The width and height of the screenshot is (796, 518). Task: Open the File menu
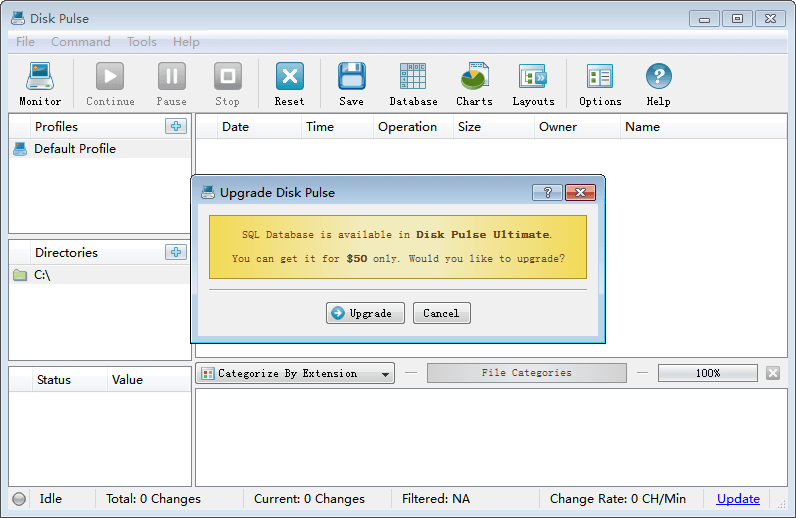pos(25,42)
